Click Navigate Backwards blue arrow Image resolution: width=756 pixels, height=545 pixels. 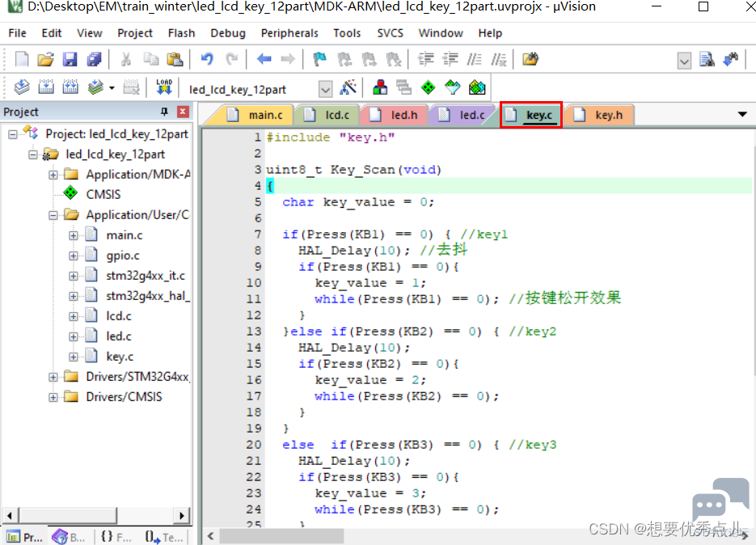click(x=264, y=59)
